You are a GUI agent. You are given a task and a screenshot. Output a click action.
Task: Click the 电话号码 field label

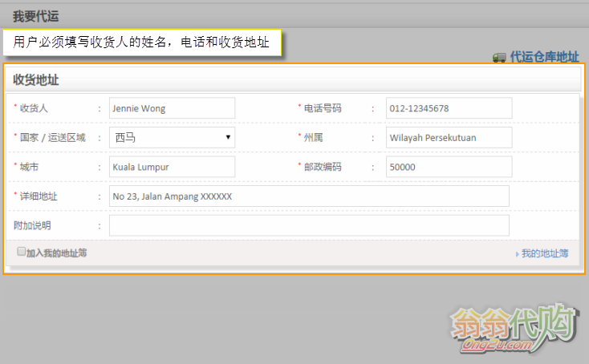click(x=323, y=108)
